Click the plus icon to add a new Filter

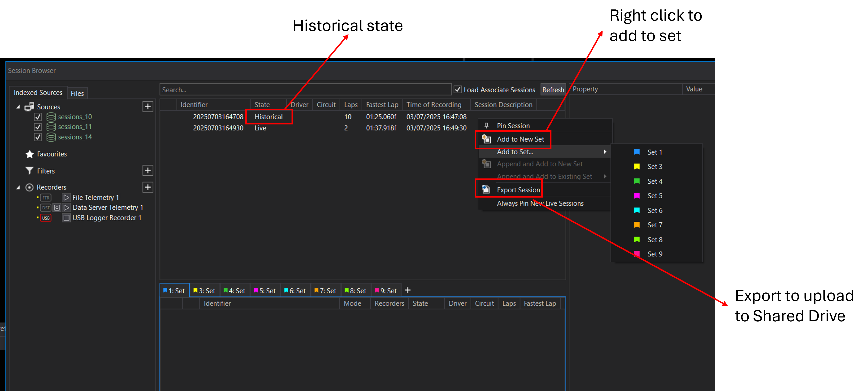click(148, 170)
